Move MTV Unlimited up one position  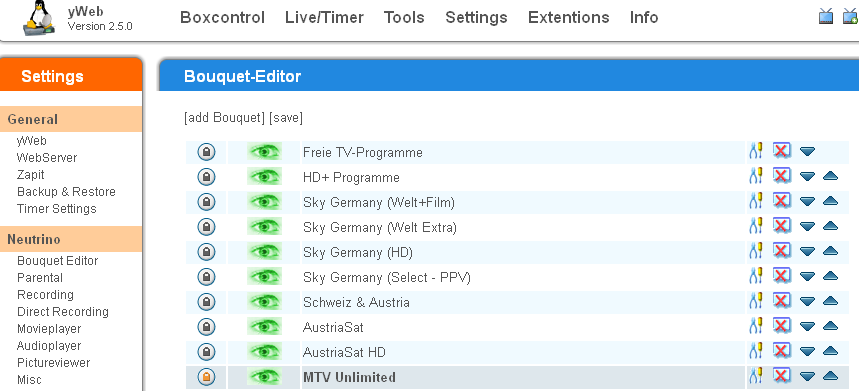click(831, 377)
